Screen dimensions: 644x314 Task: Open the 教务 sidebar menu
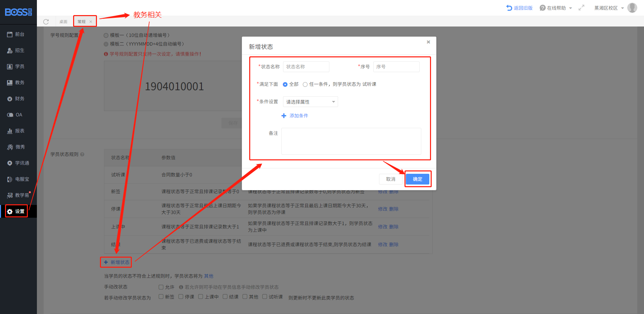(16, 83)
